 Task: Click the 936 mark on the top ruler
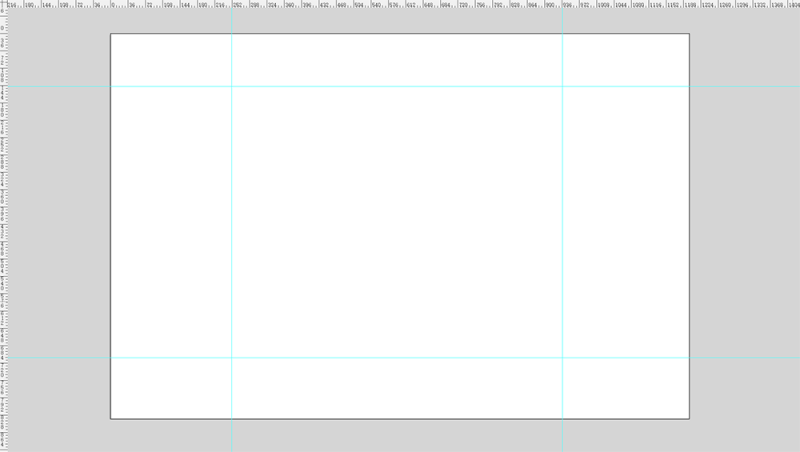pos(567,4)
